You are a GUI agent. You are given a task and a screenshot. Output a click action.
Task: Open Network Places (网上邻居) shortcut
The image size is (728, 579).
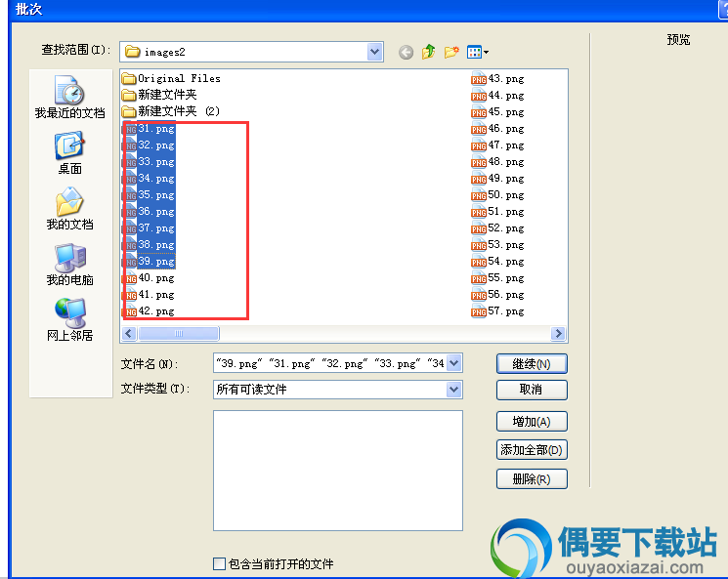click(x=69, y=319)
